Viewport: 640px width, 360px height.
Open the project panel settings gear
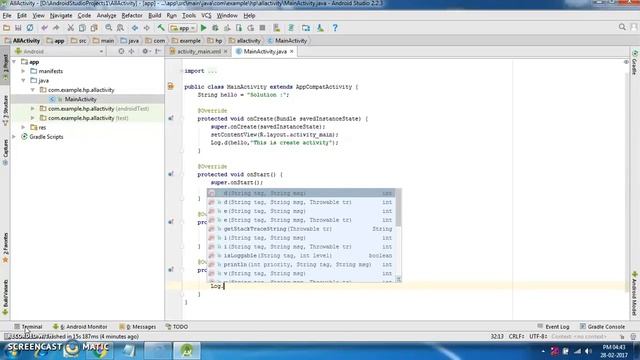click(145, 51)
